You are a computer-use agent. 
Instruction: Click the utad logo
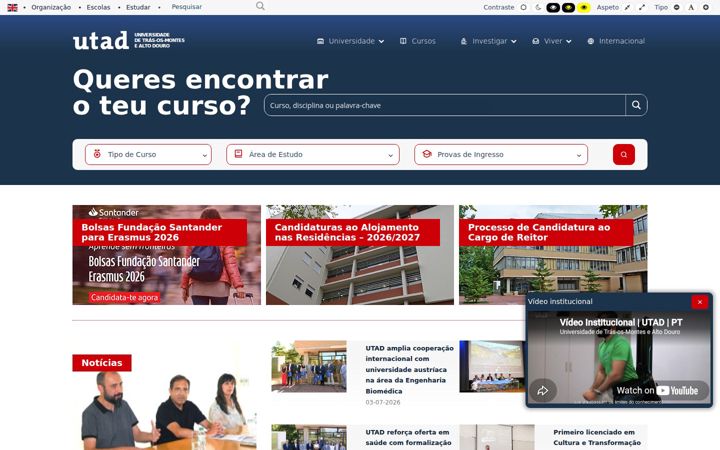coord(129,40)
